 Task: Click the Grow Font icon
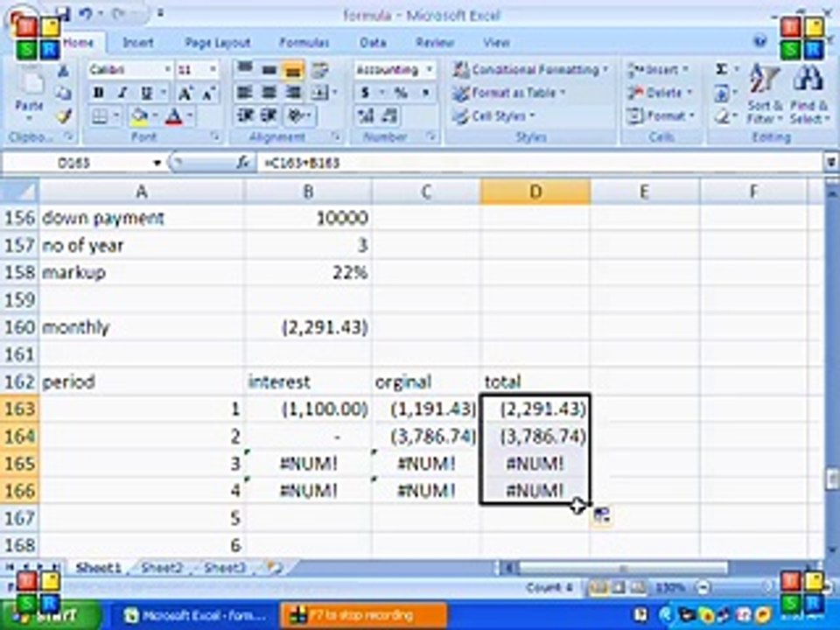click(x=185, y=94)
